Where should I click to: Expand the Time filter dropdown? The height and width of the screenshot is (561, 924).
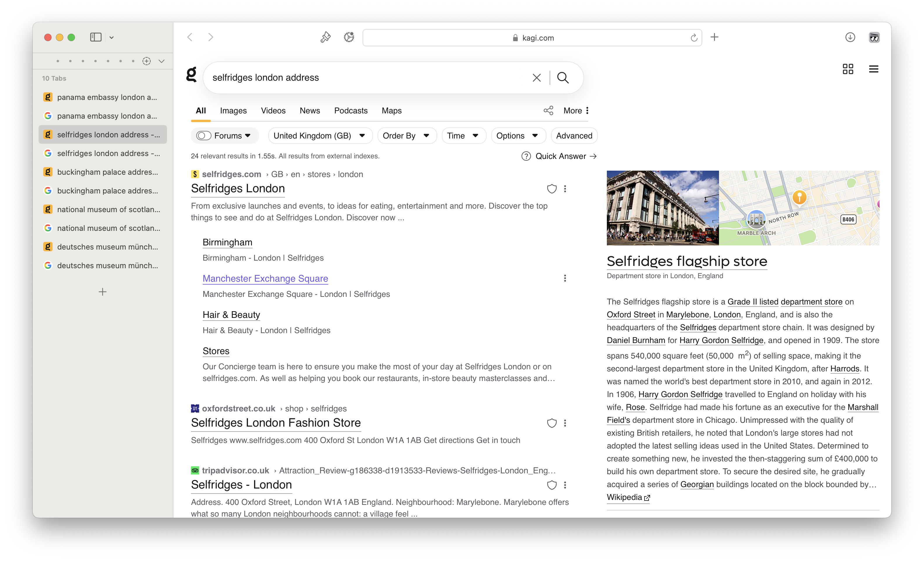pyautogui.click(x=463, y=136)
